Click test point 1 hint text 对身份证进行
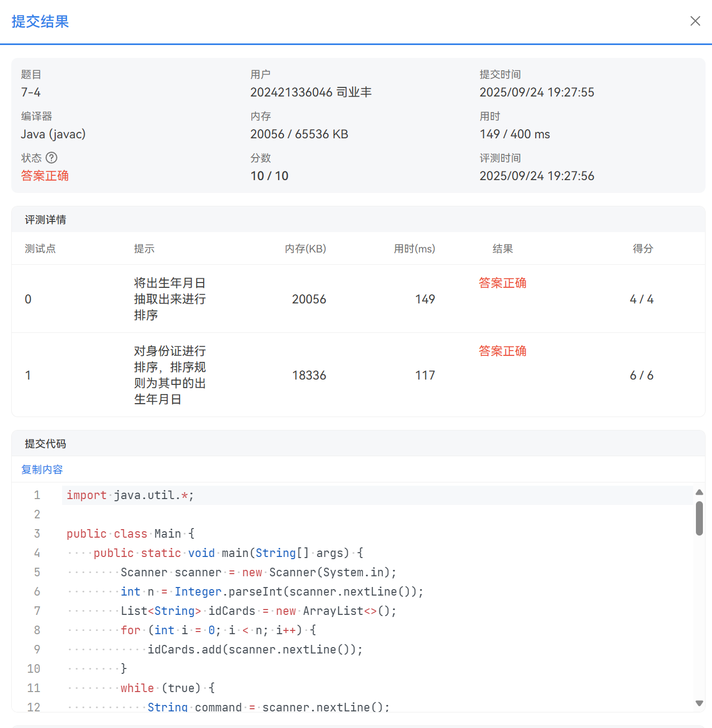712x728 pixels. 170,351
